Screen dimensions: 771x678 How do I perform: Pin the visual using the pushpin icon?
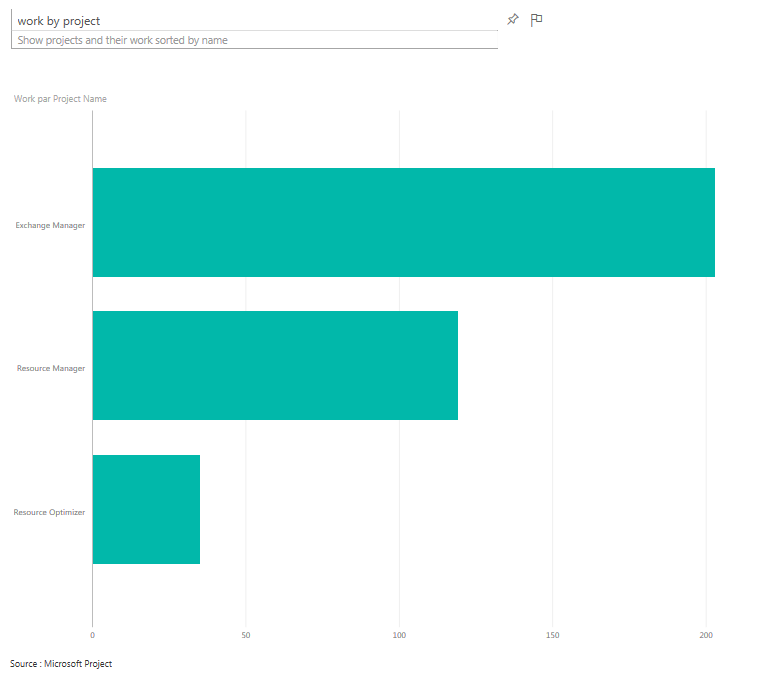[513, 20]
